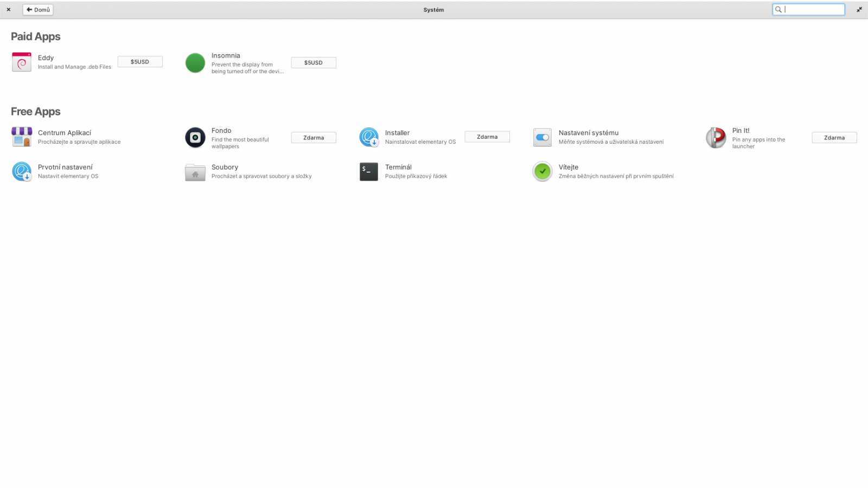Image resolution: width=868 pixels, height=488 pixels.
Task: Click 'Nainstalovat elementary OS' description
Action: 420,142
